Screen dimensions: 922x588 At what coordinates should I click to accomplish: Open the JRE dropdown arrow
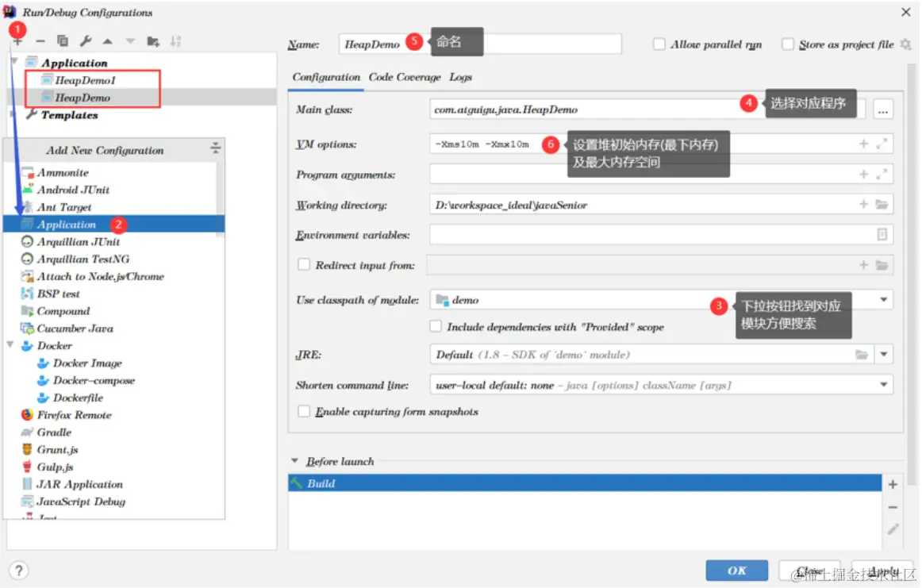tap(883, 354)
